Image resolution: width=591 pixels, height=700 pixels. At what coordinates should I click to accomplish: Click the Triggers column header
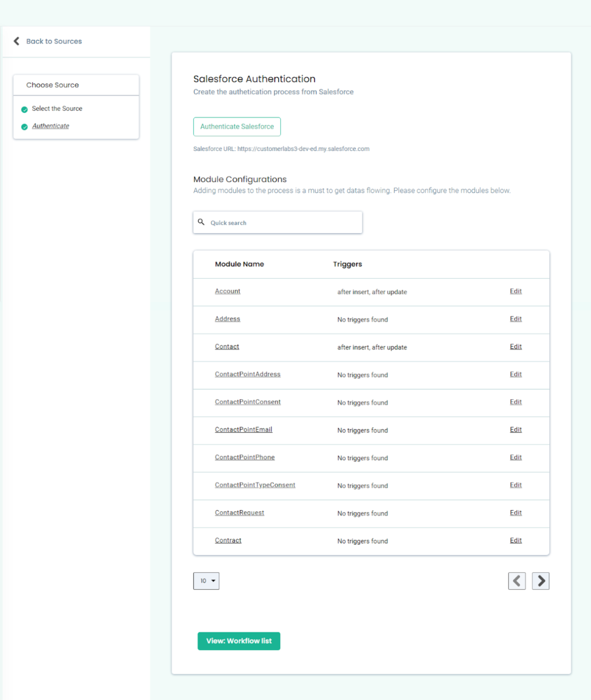tap(348, 265)
